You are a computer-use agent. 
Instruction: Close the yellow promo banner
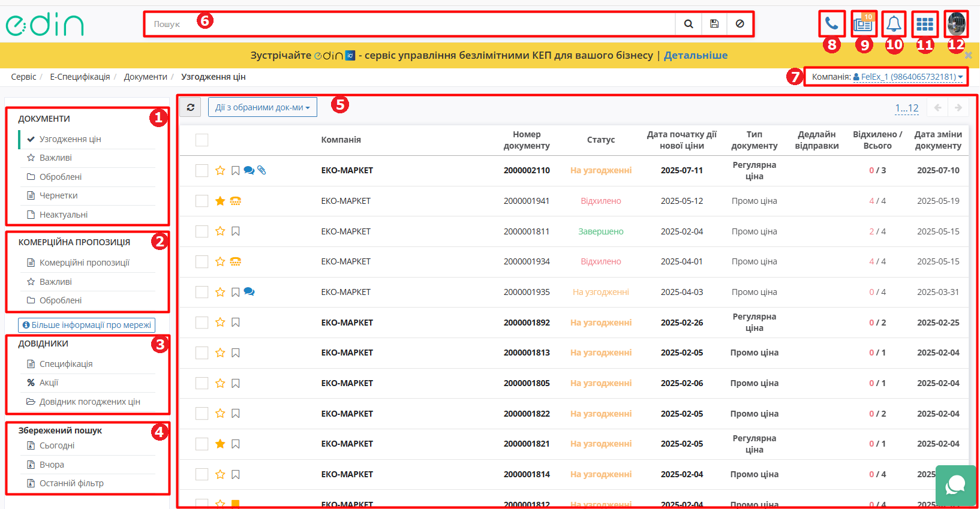point(968,55)
